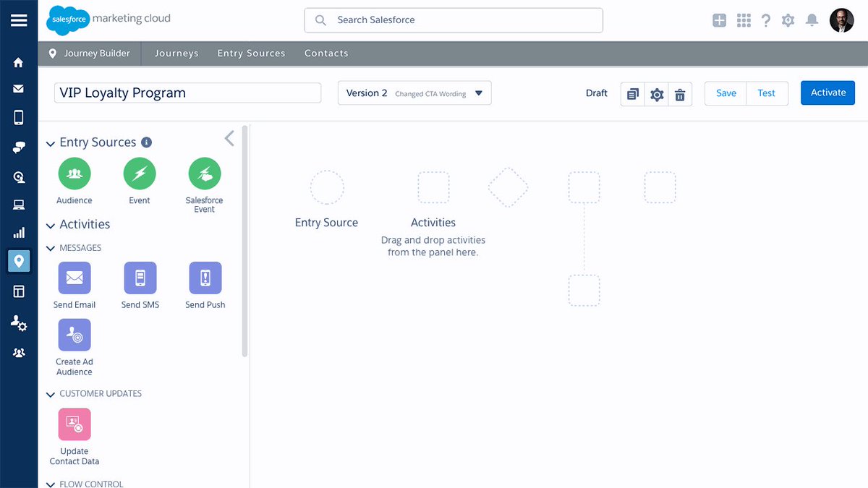The image size is (868, 488).
Task: Collapse the CUSTOMER UPDATES group
Action: [x=51, y=395]
